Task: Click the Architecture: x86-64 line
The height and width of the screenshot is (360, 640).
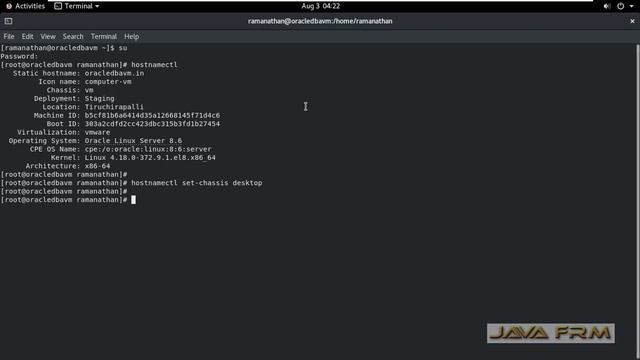Action: [x=68, y=166]
